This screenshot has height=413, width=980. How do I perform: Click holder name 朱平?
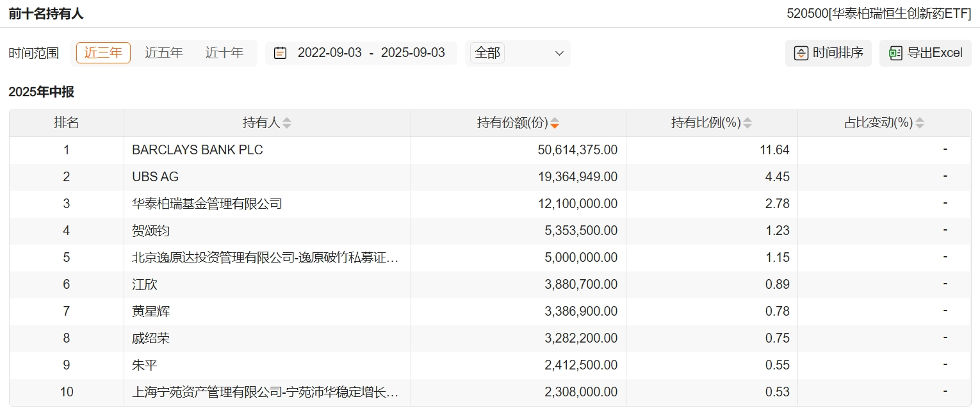tap(145, 365)
